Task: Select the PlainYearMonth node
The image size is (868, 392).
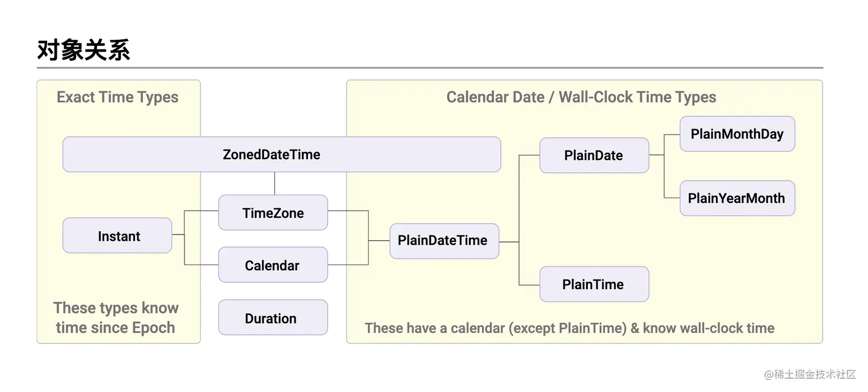Action: [737, 198]
